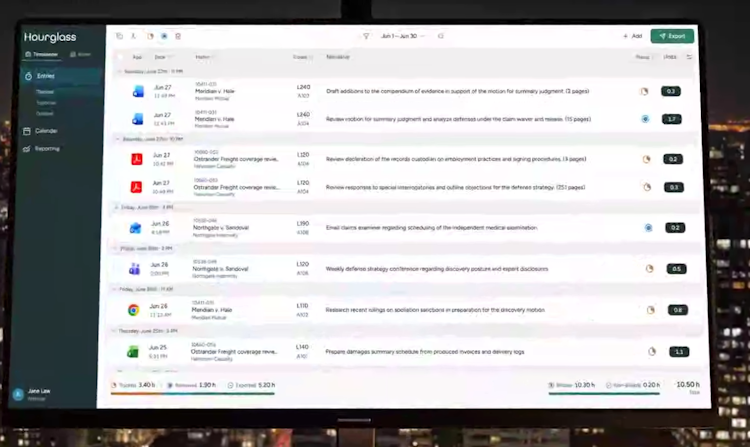The height and width of the screenshot is (447, 750).
Task: Open the Calendar sidebar icon
Action: click(27, 131)
